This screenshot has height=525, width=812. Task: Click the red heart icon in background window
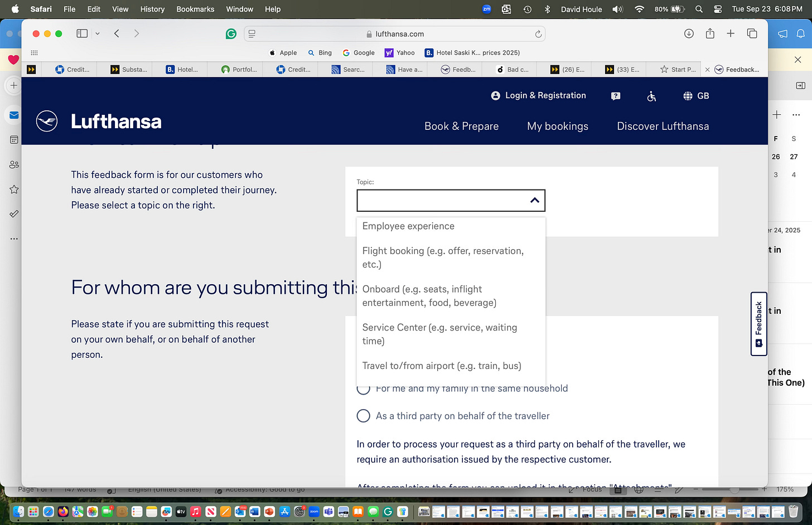[13, 60]
